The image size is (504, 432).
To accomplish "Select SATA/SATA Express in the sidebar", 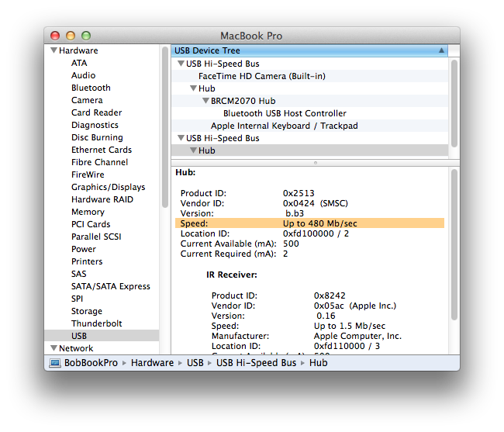I will tap(111, 286).
